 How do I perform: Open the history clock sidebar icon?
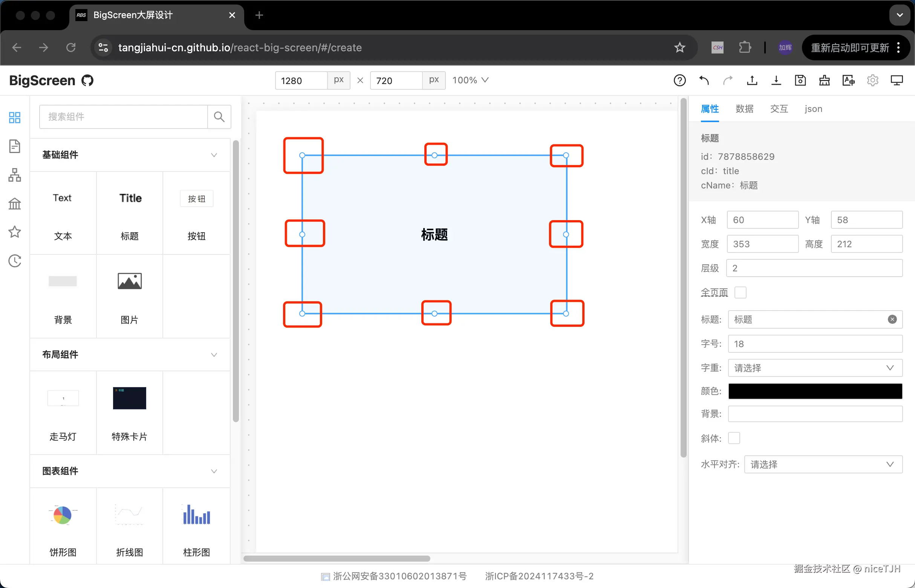point(14,261)
